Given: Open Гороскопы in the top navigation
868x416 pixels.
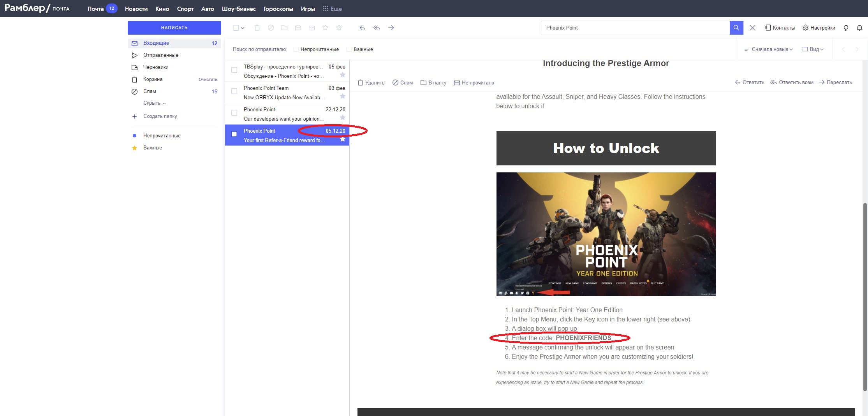Looking at the screenshot, I should coord(278,9).
